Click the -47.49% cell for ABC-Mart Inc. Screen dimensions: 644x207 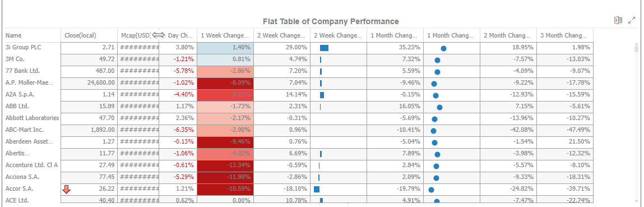pyautogui.click(x=565, y=130)
